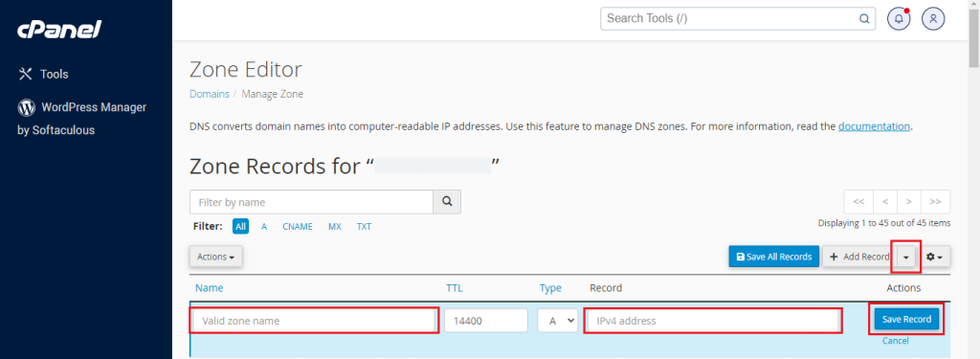Viewport: 980px width, 359px height.
Task: Click the Add Record button
Action: pyautogui.click(x=859, y=257)
